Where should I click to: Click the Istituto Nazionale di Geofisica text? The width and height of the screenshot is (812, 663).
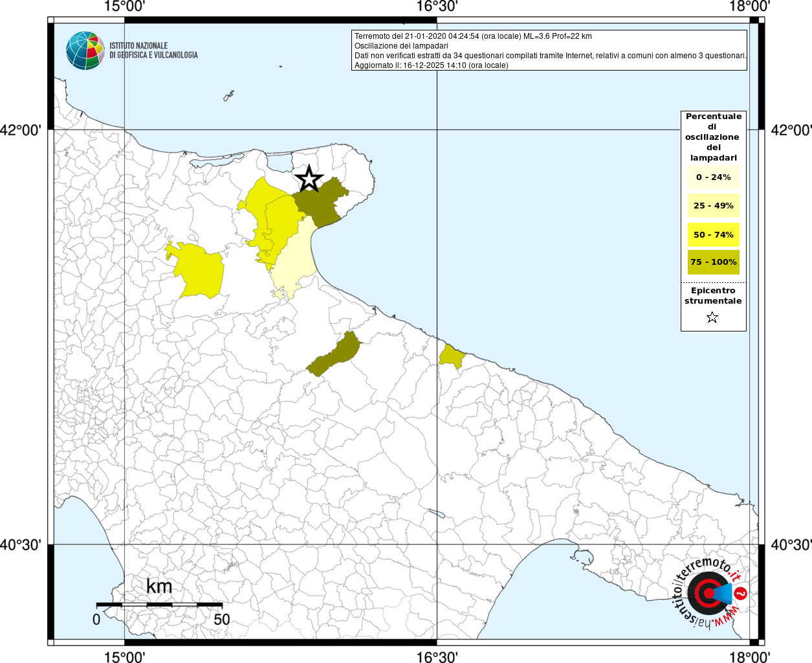click(x=153, y=51)
